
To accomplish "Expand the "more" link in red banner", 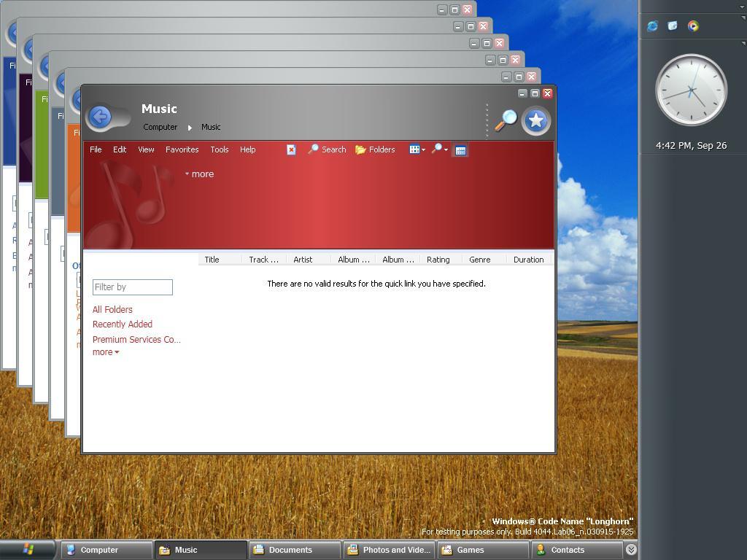I will click(200, 174).
